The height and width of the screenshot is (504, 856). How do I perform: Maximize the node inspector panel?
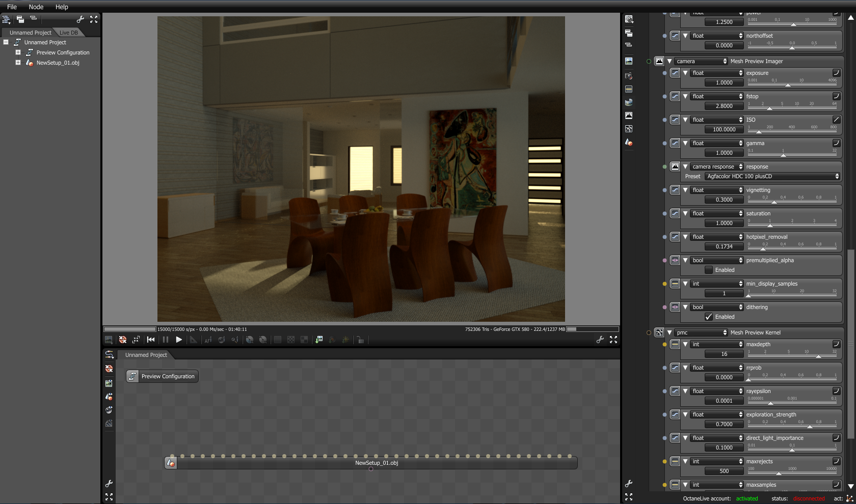629,497
